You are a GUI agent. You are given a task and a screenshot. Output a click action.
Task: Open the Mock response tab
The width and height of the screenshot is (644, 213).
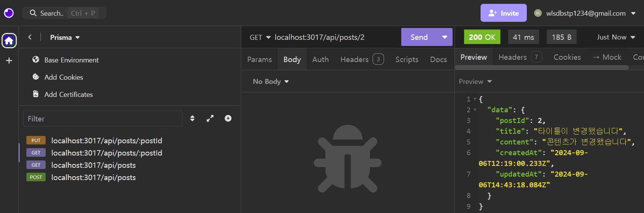point(607,57)
